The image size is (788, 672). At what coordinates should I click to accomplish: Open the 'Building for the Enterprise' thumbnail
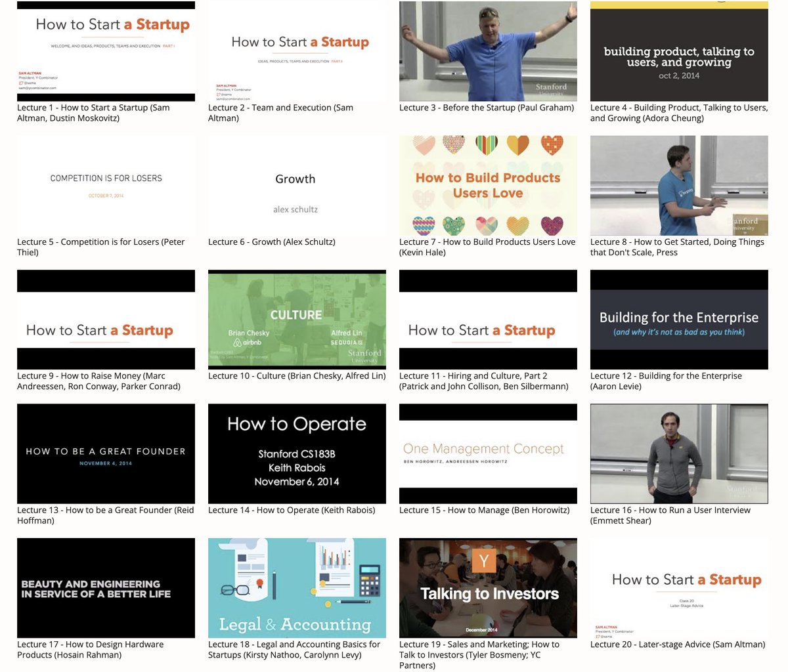(679, 320)
